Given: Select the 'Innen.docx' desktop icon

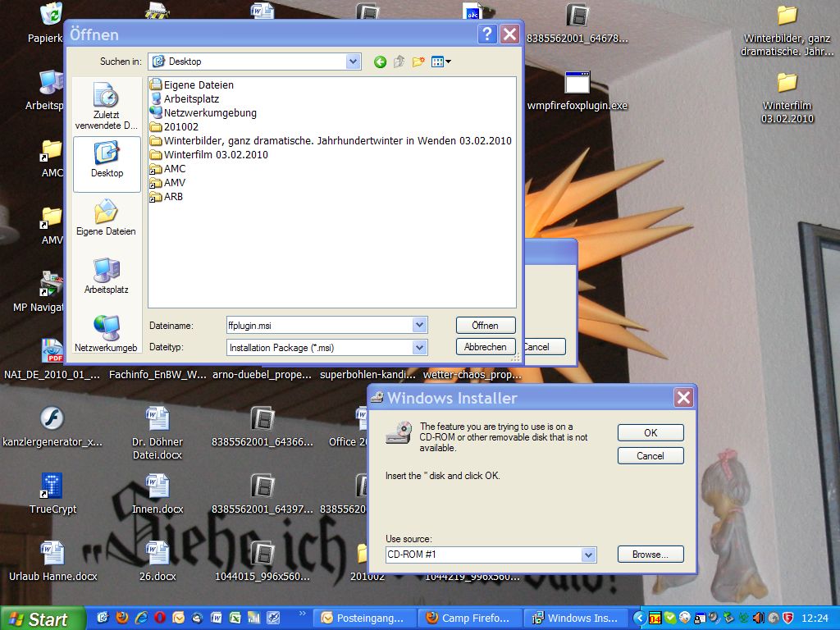Looking at the screenshot, I should [157, 494].
